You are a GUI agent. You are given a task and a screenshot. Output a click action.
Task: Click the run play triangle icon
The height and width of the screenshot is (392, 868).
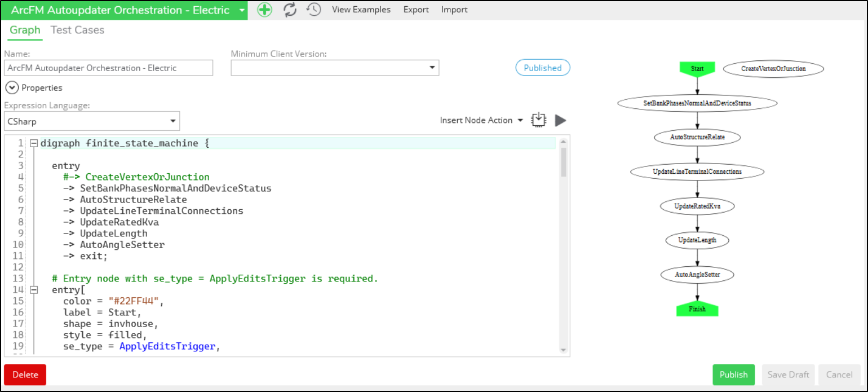coord(560,120)
